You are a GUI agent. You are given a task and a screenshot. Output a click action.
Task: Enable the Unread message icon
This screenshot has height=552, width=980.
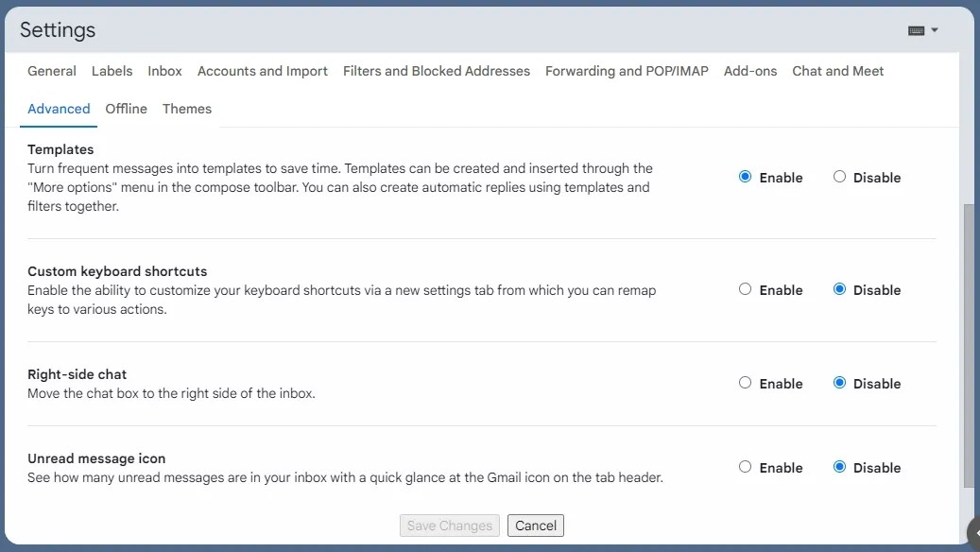746,467
